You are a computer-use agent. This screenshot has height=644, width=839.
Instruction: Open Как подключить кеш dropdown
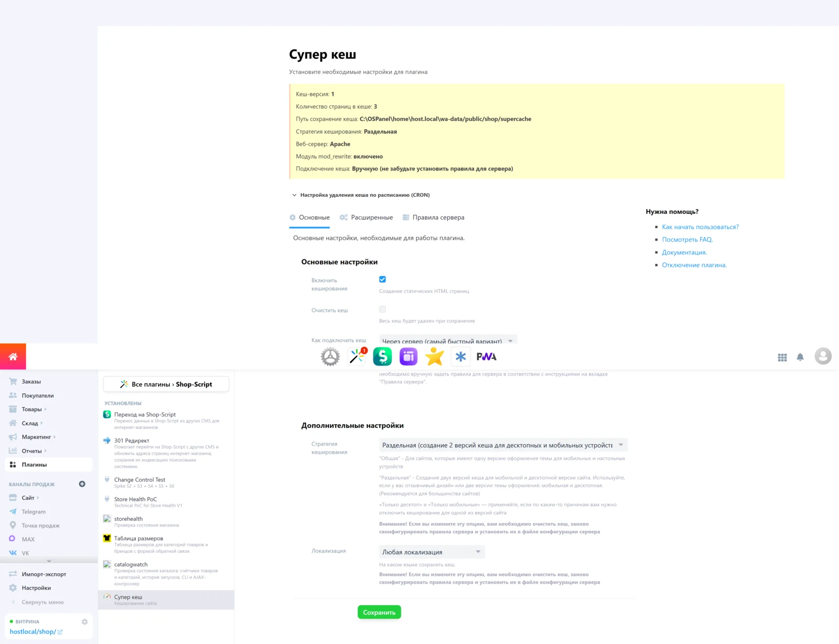[448, 340]
